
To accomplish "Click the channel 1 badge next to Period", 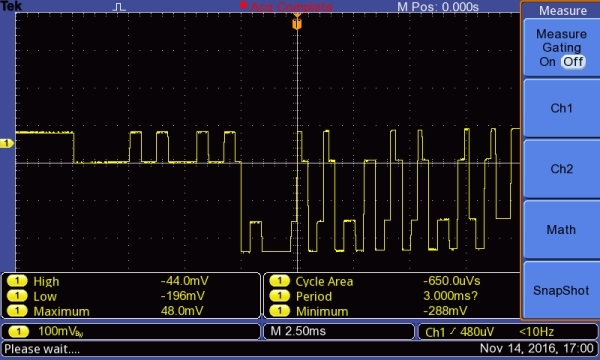I will pos(279,296).
